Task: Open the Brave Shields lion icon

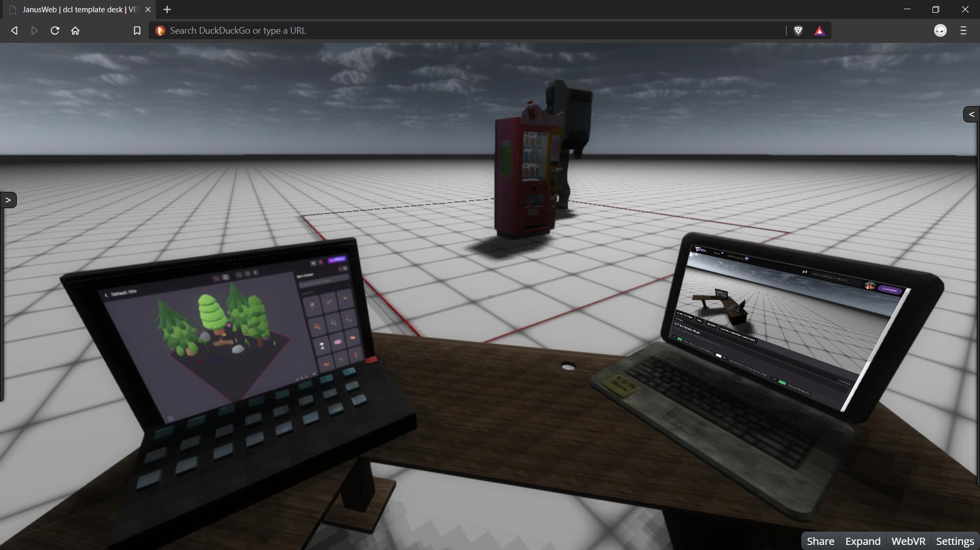Action: pyautogui.click(x=798, y=31)
